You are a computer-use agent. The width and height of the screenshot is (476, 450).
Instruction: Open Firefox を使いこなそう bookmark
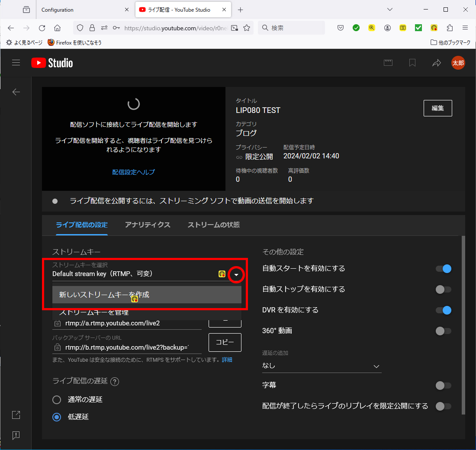pos(74,42)
